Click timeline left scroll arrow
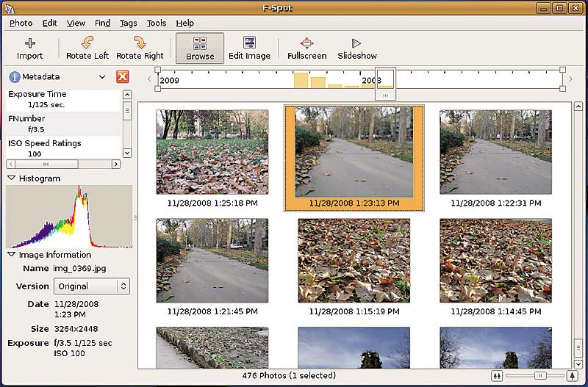The image size is (588, 387). tap(149, 79)
